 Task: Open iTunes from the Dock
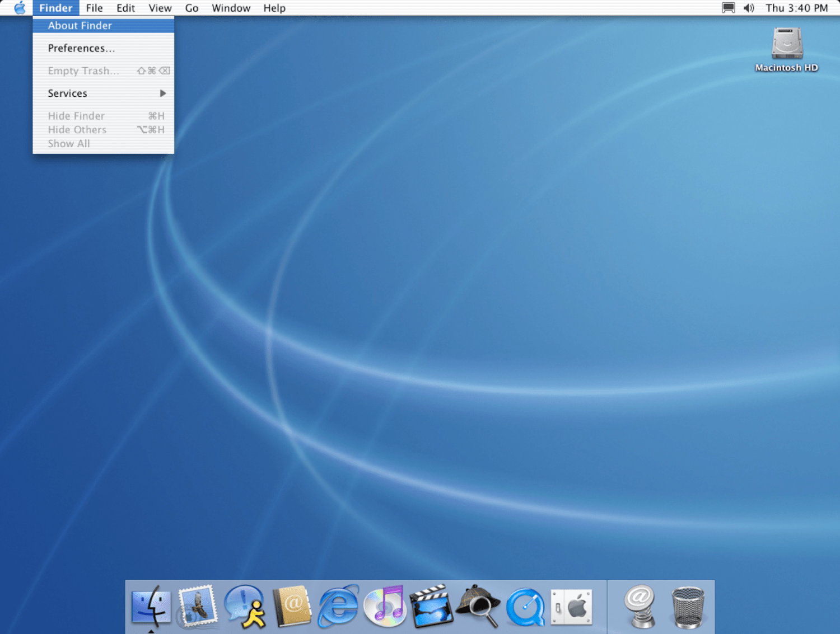[x=384, y=606]
